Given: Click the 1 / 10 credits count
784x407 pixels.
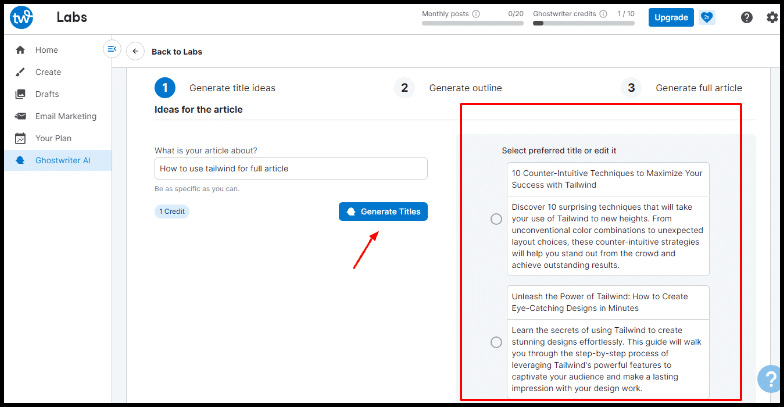Looking at the screenshot, I should (x=626, y=14).
